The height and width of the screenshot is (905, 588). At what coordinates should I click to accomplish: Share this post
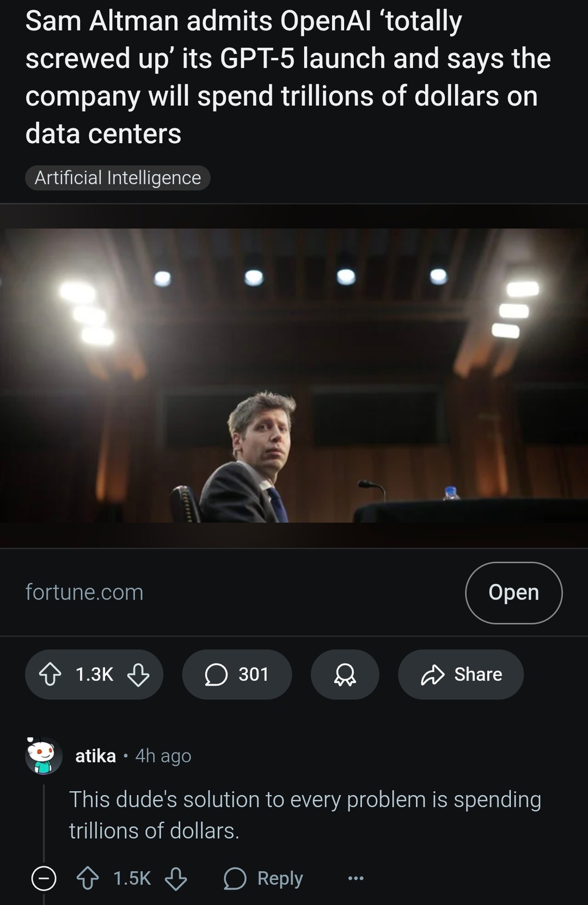click(461, 674)
